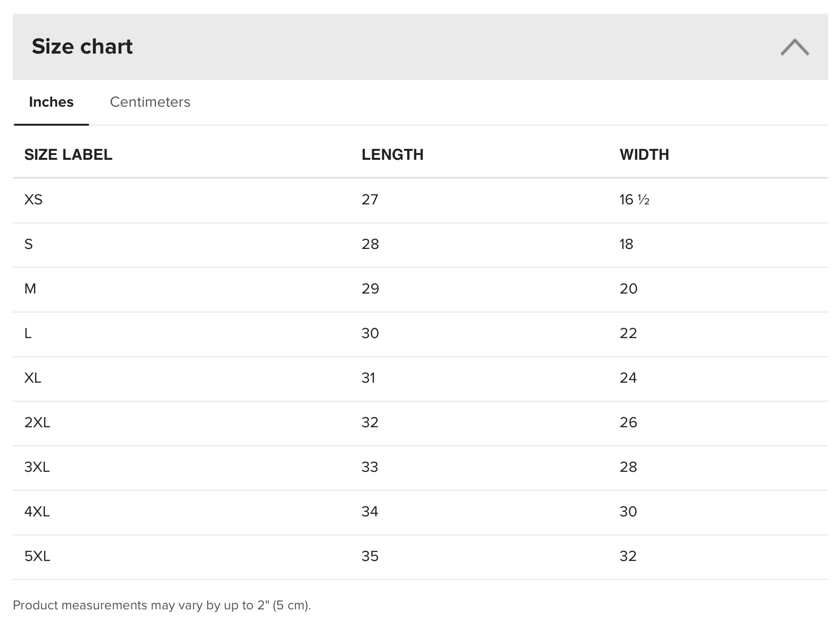Select the 4XL size row label
Screen dimensions: 840x625
[37, 512]
